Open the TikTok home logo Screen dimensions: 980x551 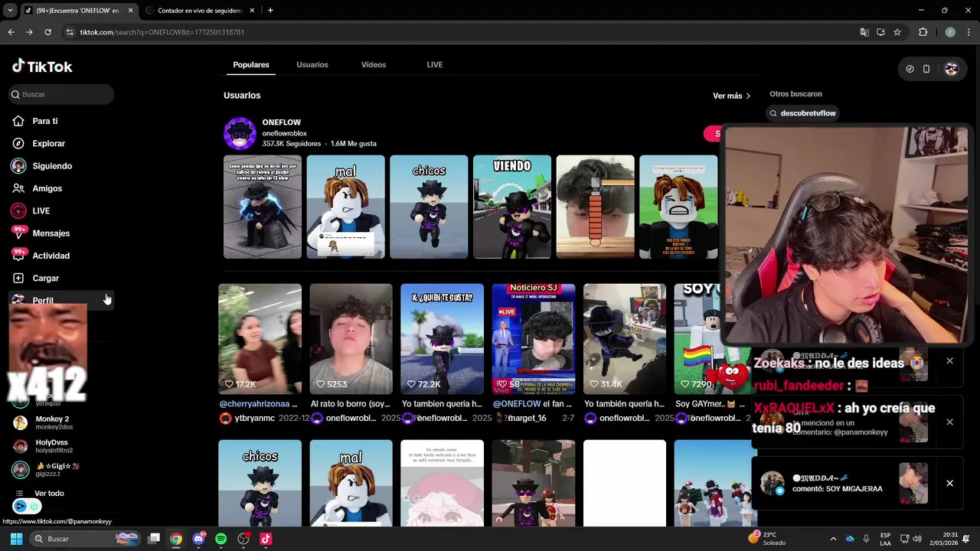[42, 67]
